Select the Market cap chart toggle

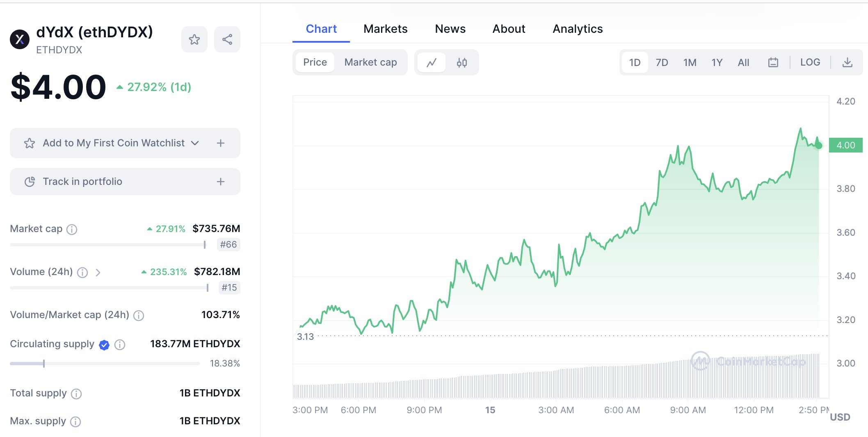[370, 62]
